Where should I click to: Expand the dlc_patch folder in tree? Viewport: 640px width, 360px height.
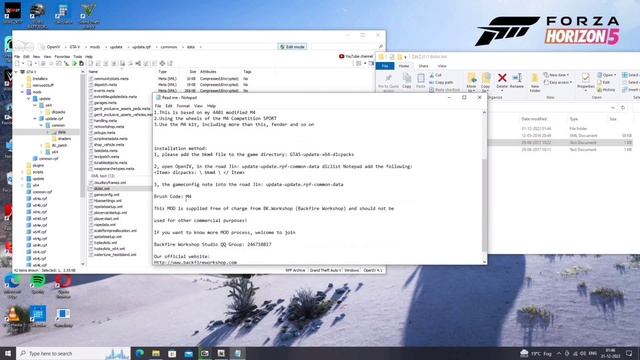tap(42, 145)
